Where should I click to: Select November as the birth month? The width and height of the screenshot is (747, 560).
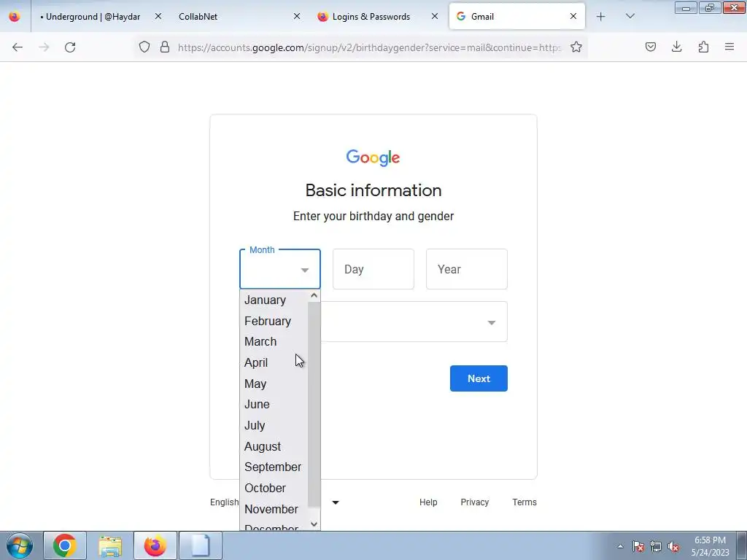point(274,509)
